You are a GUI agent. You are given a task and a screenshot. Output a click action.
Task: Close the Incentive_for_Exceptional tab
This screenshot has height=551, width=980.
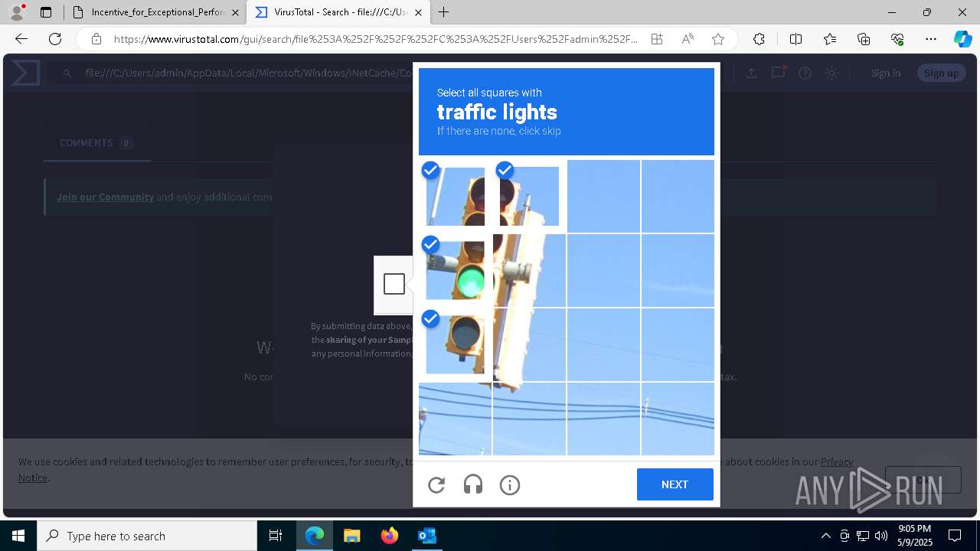pos(235,12)
